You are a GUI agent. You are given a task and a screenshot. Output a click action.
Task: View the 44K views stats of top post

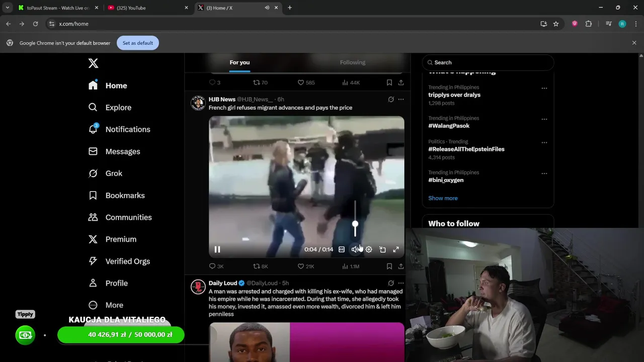pyautogui.click(x=351, y=82)
